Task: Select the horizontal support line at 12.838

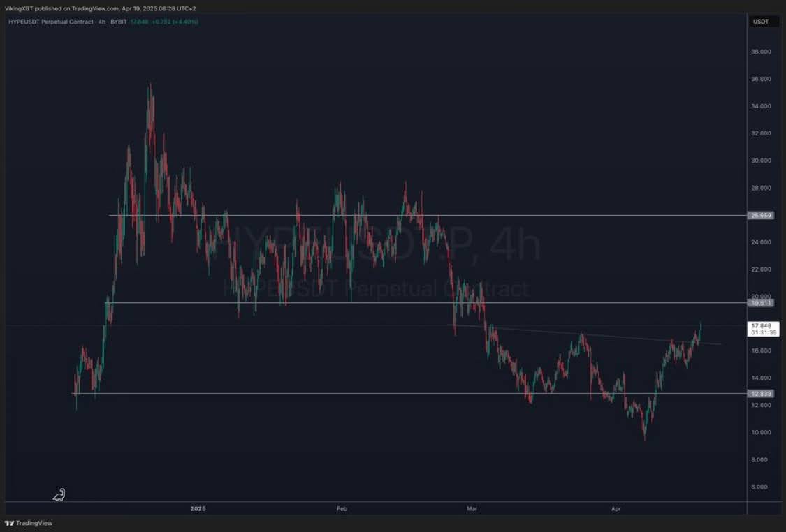Action: 349,394
